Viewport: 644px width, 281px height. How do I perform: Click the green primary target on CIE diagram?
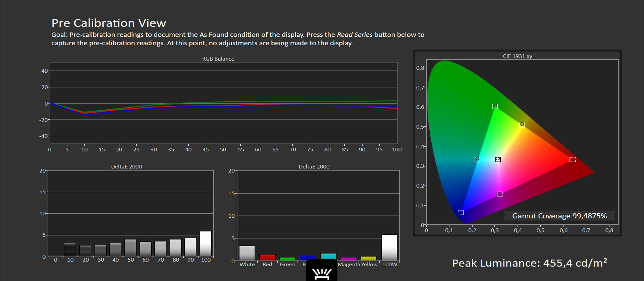pos(495,107)
